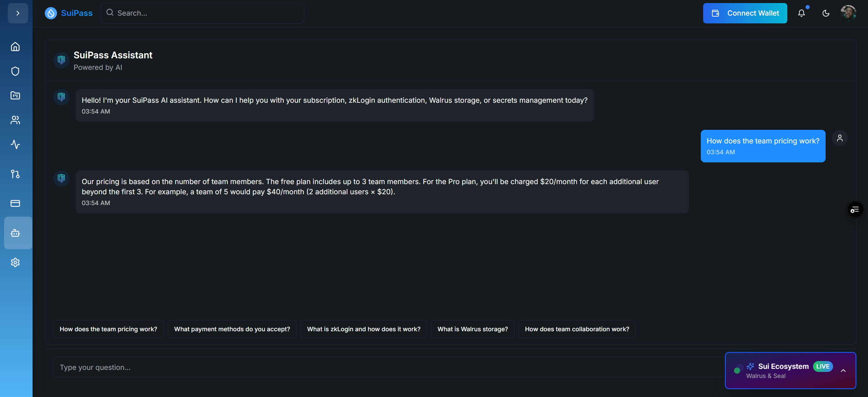
Task: Pick the "What is Walrus storage?" suggestion
Action: 472,329
